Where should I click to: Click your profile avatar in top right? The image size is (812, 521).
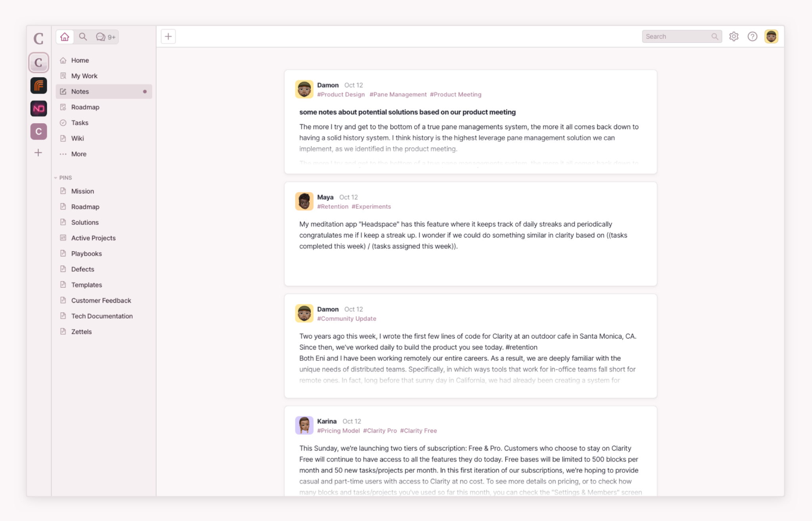click(771, 36)
